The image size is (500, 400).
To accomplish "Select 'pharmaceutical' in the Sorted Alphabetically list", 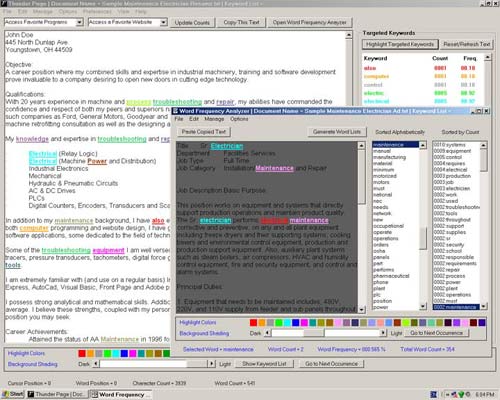I will (x=395, y=276).
